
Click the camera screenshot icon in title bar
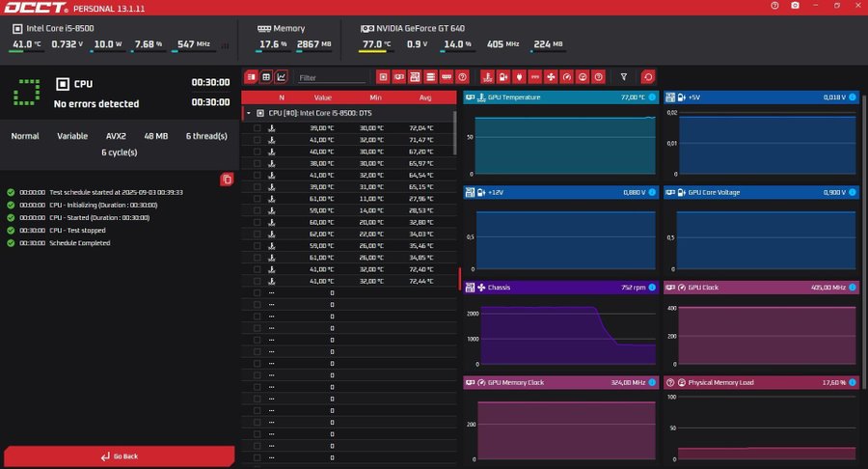point(794,6)
